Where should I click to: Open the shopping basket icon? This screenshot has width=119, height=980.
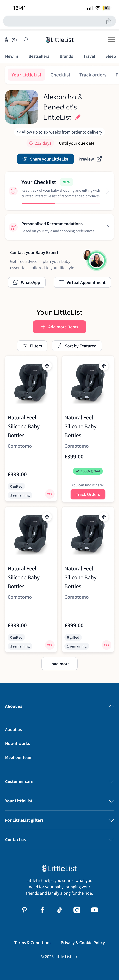pos(7,39)
